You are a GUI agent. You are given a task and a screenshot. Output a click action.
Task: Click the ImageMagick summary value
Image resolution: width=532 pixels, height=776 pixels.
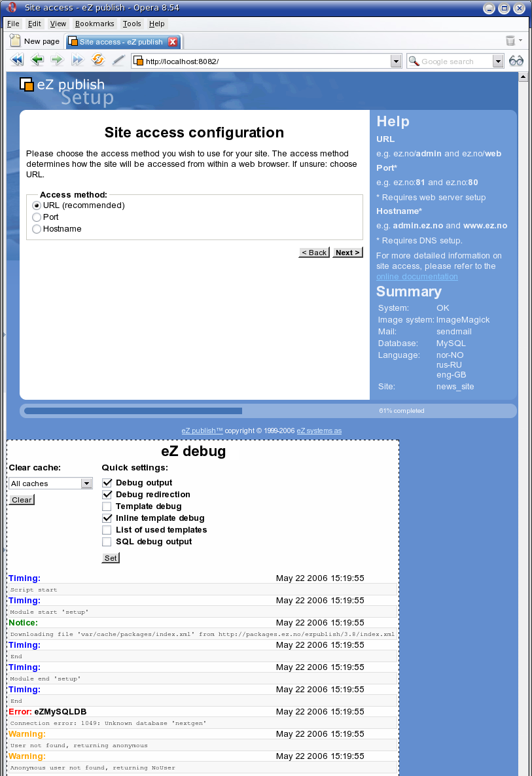pos(463,320)
